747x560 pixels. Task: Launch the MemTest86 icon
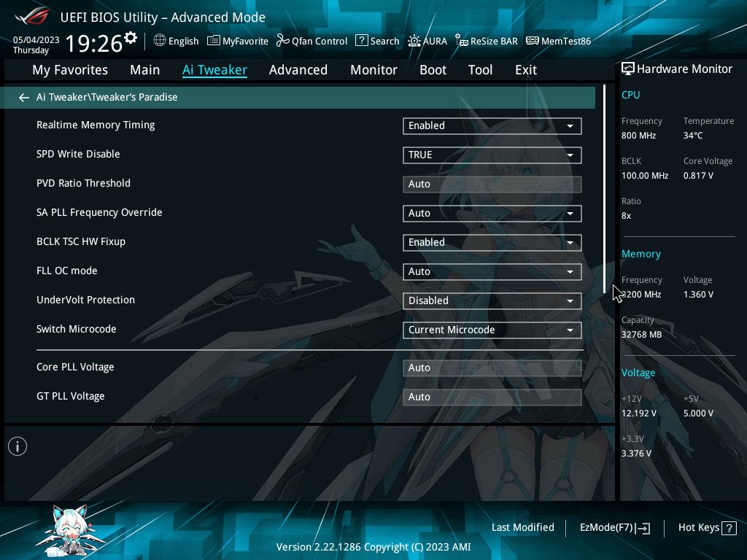click(532, 41)
